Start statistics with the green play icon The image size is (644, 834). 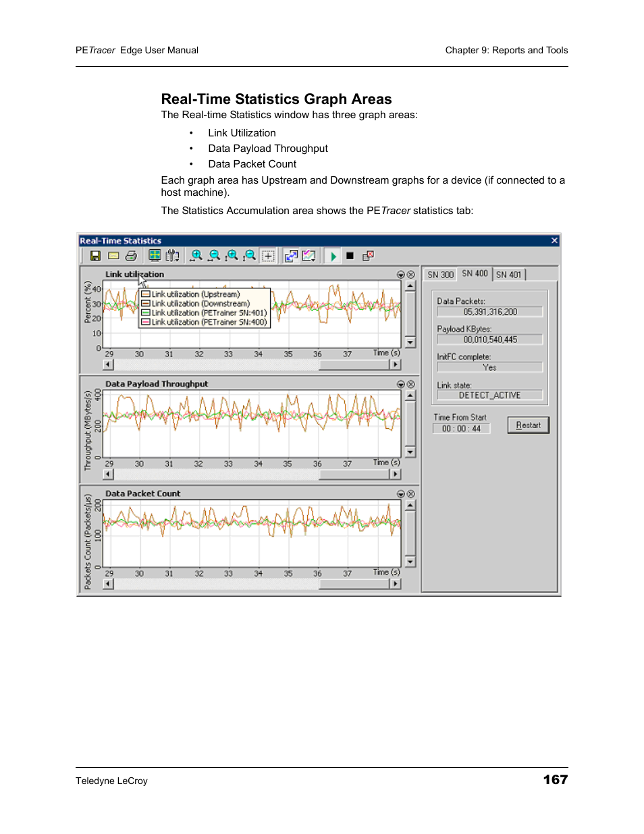[333, 256]
